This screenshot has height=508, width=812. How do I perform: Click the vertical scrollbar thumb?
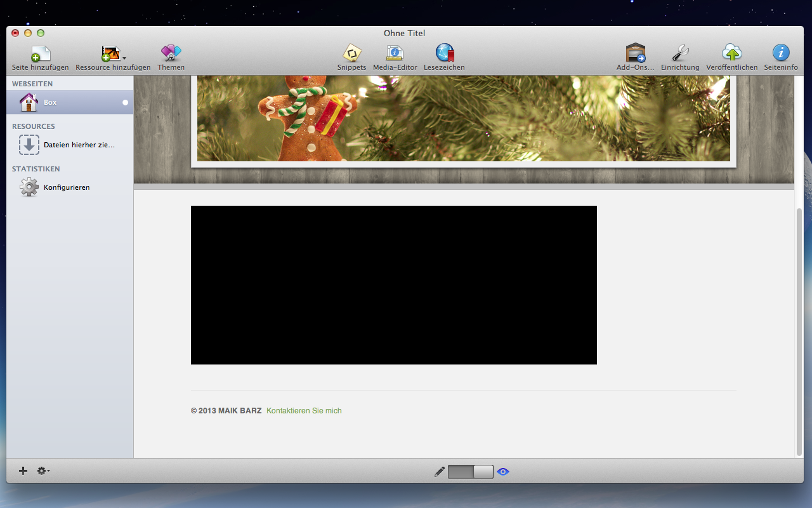tap(799, 331)
